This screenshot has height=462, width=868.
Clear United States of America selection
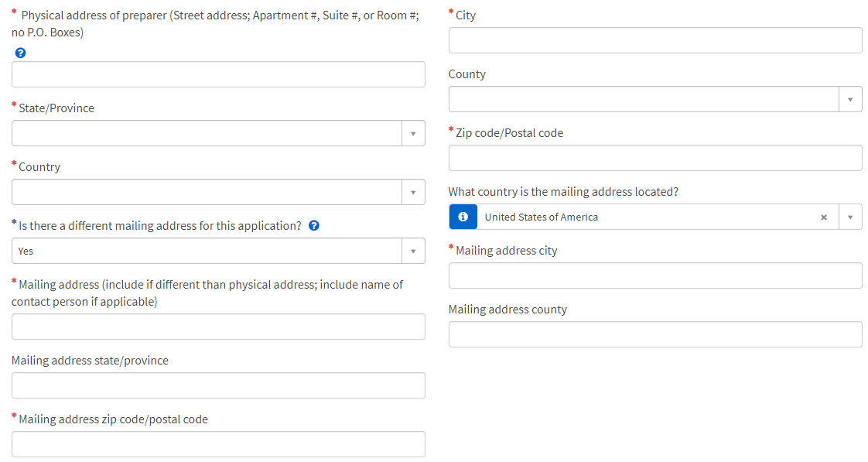pyautogui.click(x=824, y=217)
